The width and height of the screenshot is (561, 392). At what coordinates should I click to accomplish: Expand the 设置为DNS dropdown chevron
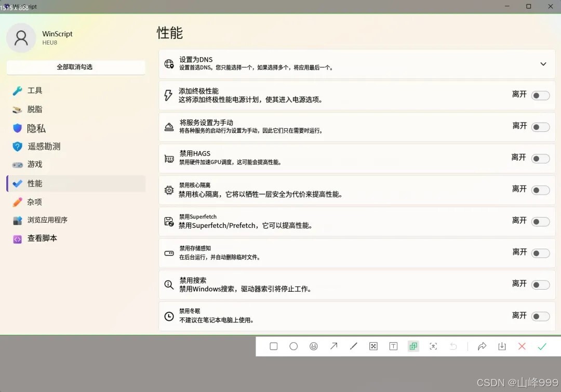point(543,64)
